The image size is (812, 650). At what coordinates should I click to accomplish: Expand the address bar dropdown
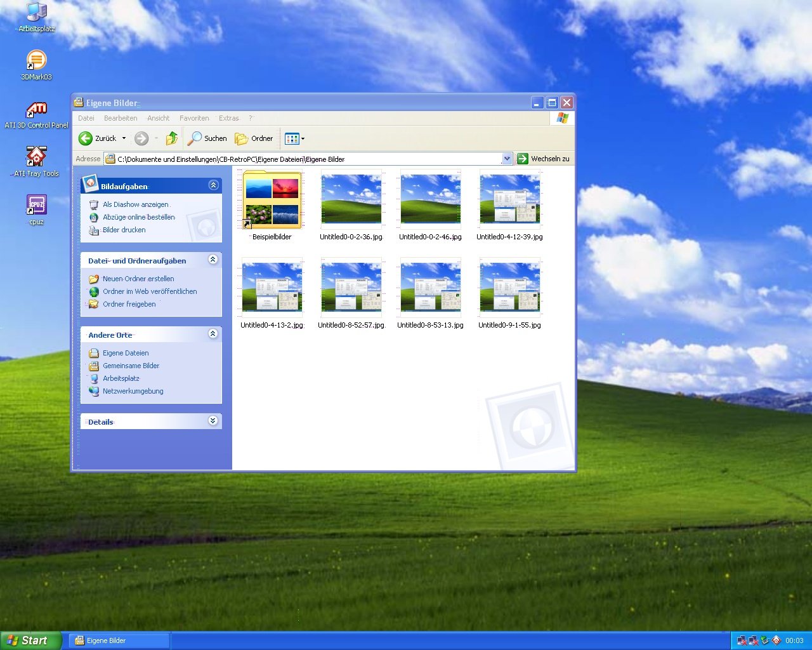coord(507,159)
